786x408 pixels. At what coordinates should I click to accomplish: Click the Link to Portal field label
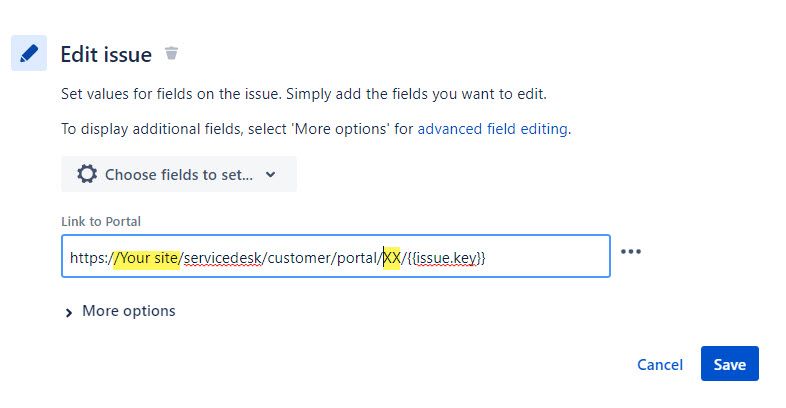pos(101,222)
